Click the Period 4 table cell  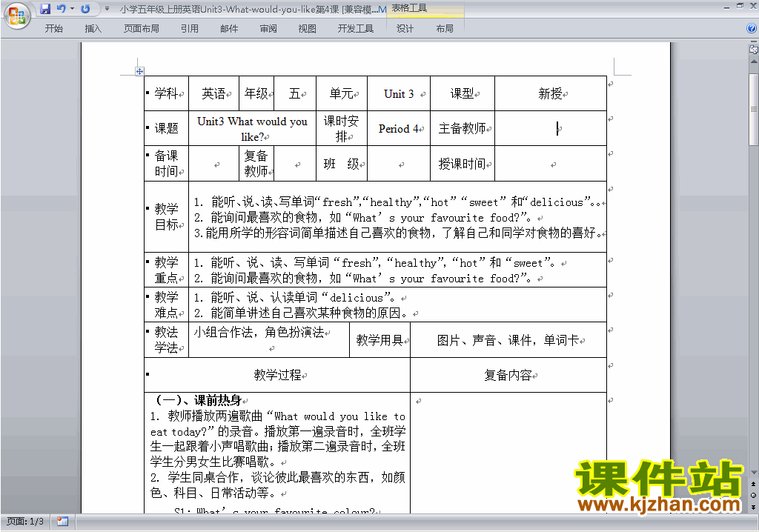click(399, 128)
